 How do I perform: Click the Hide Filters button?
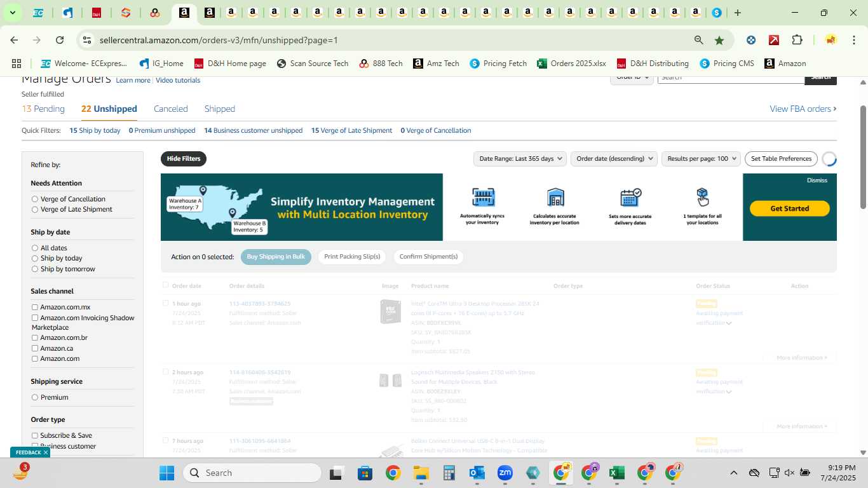pyautogui.click(x=184, y=159)
